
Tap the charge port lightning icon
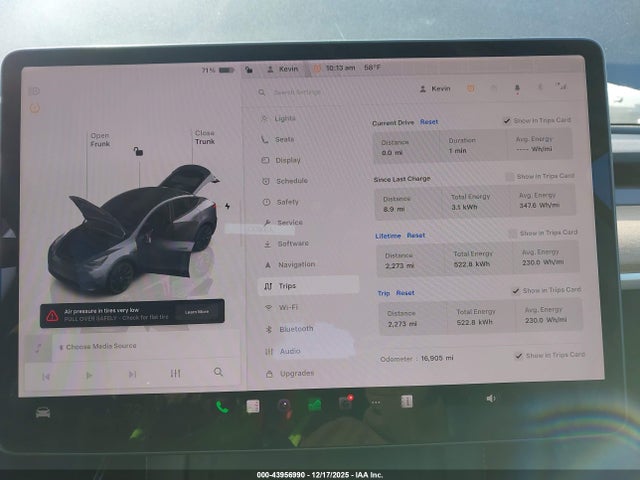227,206
